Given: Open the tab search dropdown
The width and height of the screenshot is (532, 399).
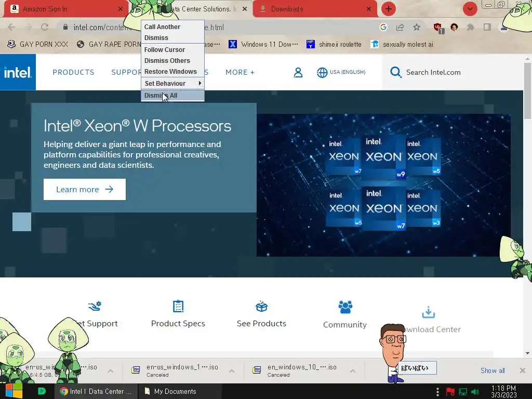Looking at the screenshot, I should [x=470, y=9].
